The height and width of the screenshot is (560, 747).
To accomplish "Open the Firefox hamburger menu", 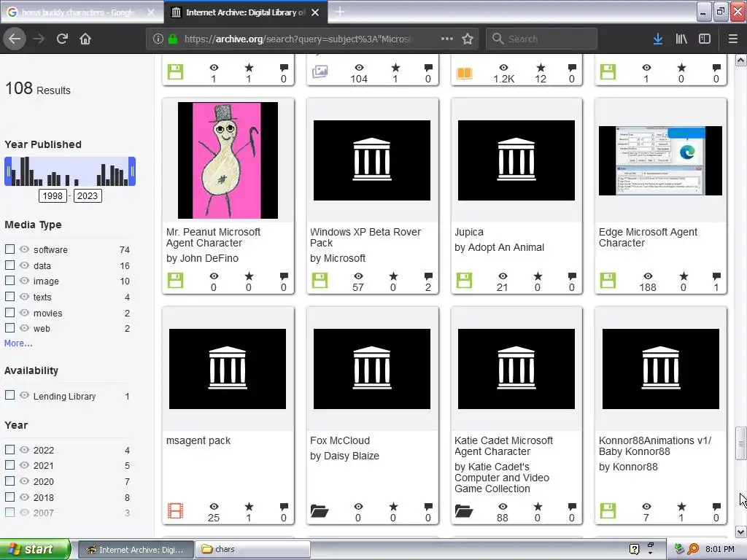I will click(733, 39).
